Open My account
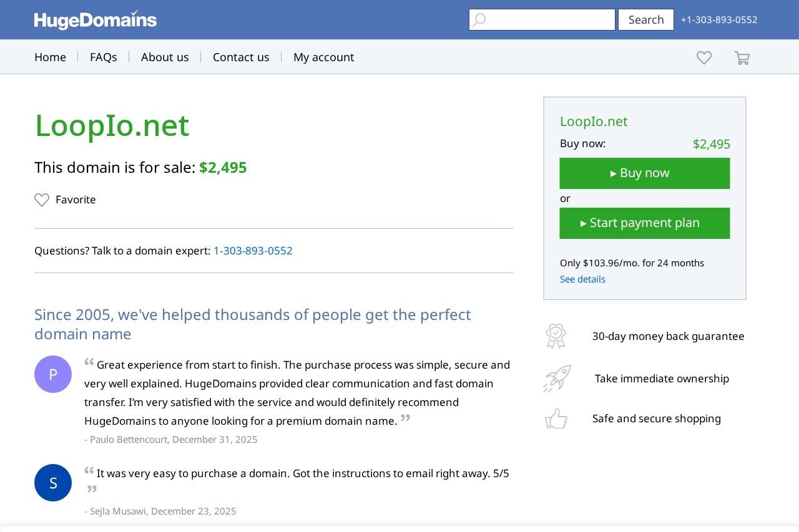 pos(323,57)
